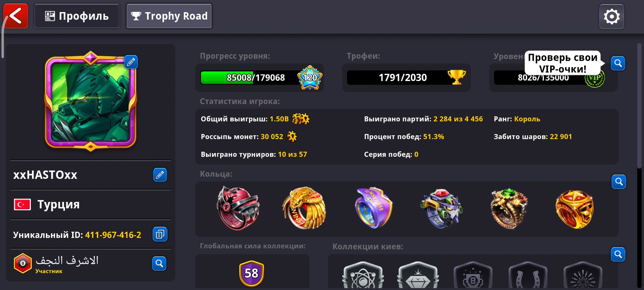Open the settings gear

tap(612, 17)
